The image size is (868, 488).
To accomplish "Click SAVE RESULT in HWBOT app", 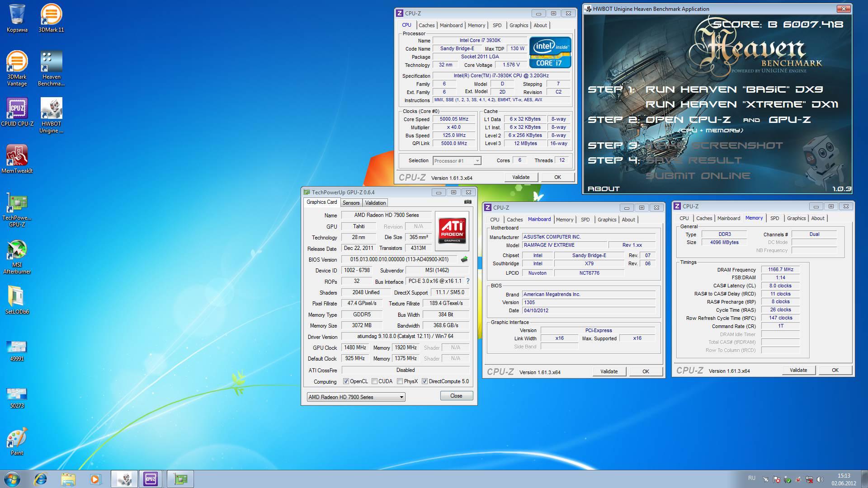I will 693,160.
